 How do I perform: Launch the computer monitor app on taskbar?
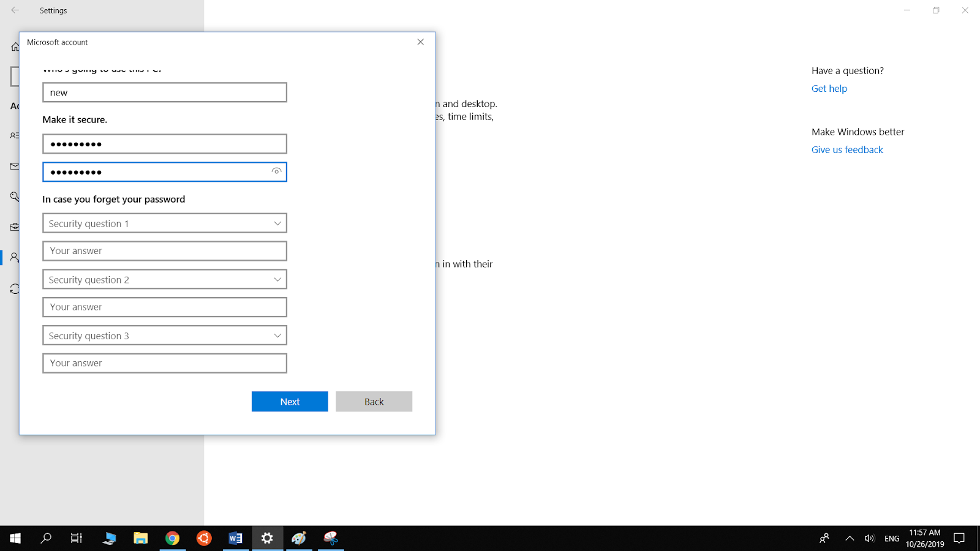click(x=109, y=538)
